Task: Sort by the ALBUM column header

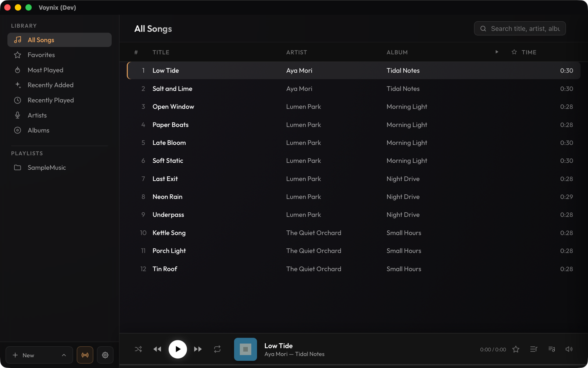Action: pyautogui.click(x=397, y=52)
